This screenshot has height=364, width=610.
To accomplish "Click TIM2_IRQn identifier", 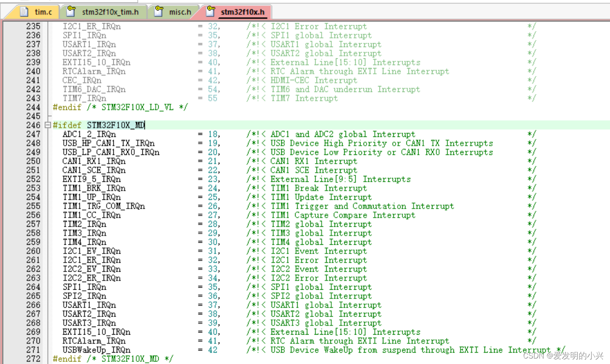I will click(84, 224).
